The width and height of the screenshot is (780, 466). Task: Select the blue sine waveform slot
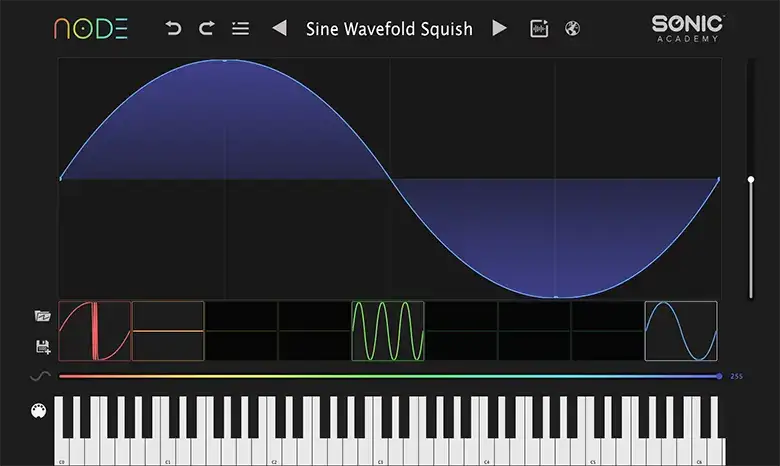[681, 331]
